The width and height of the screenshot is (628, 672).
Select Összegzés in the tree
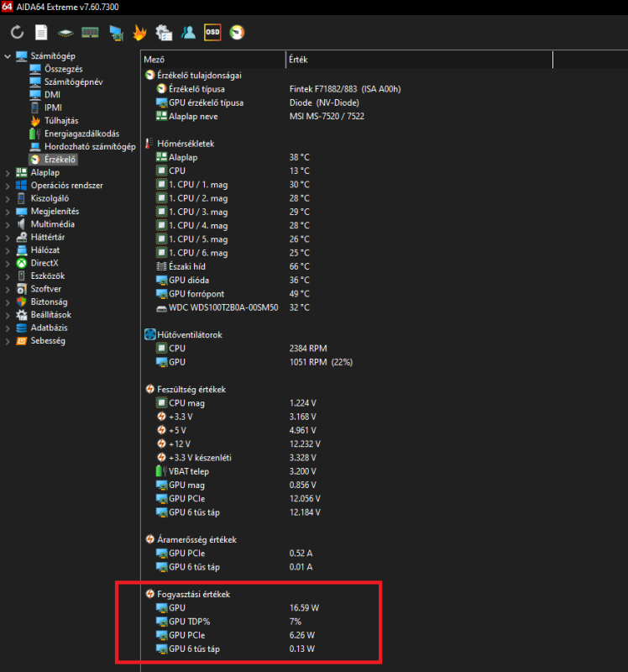[x=64, y=69]
